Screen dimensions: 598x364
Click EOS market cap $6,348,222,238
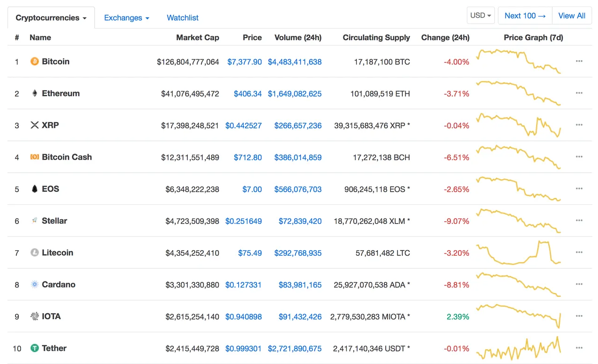192,189
